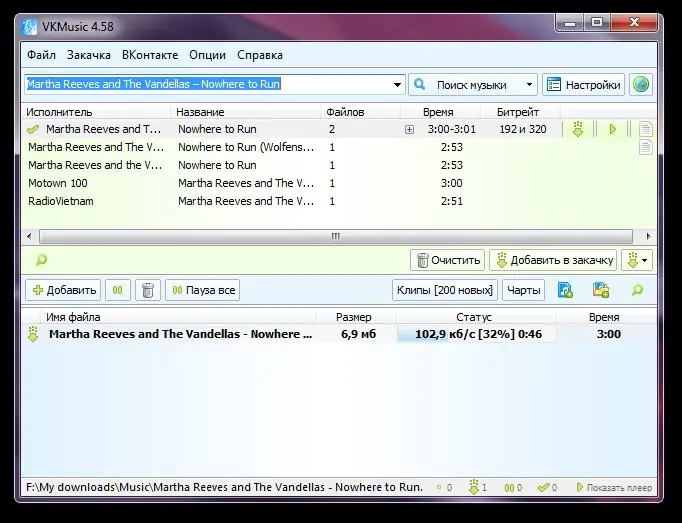Click the Очистить button
The width and height of the screenshot is (682, 523).
448,260
